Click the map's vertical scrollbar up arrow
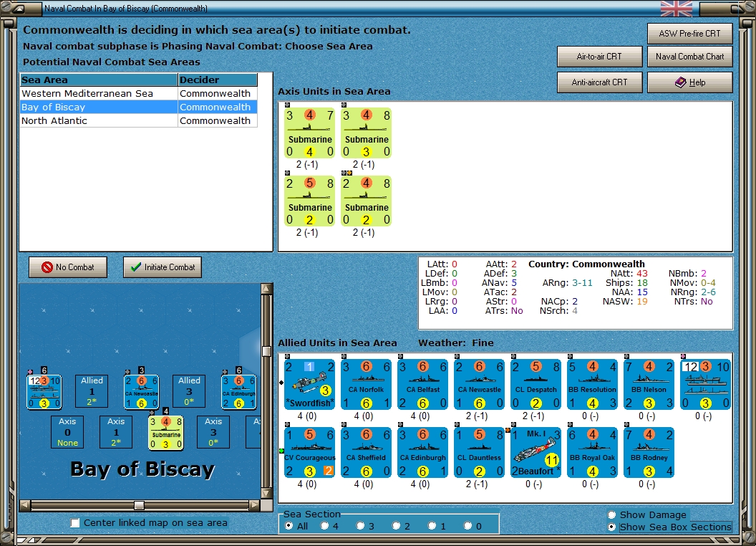756x546 pixels. [266, 289]
